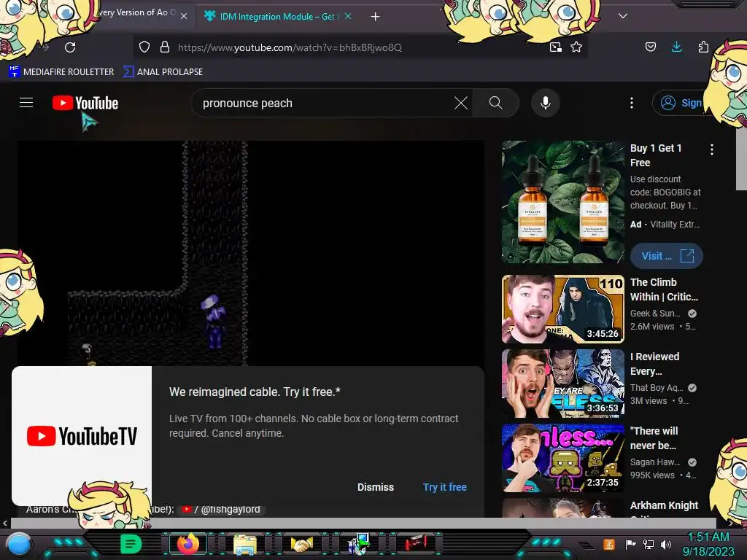Open the Java tray icon
Viewport: 747px width, 560px height.
point(608,544)
